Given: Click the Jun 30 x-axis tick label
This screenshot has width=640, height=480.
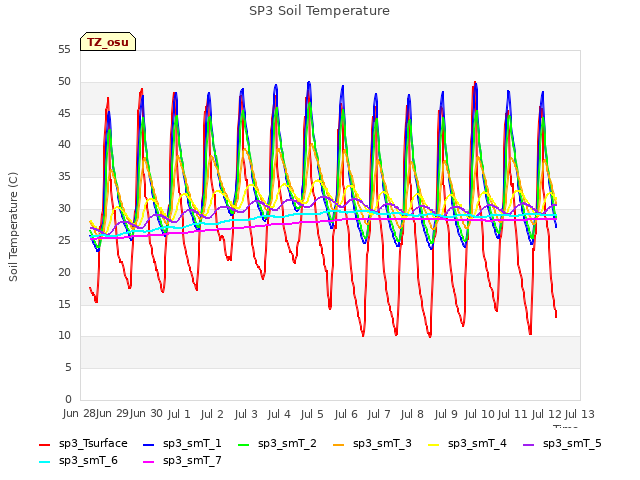Looking at the screenshot, I should pyautogui.click(x=146, y=414).
